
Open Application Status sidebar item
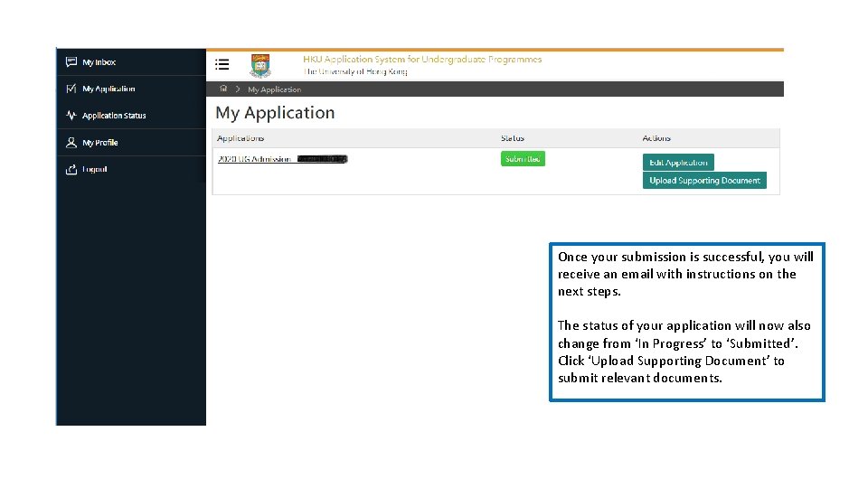(x=131, y=115)
